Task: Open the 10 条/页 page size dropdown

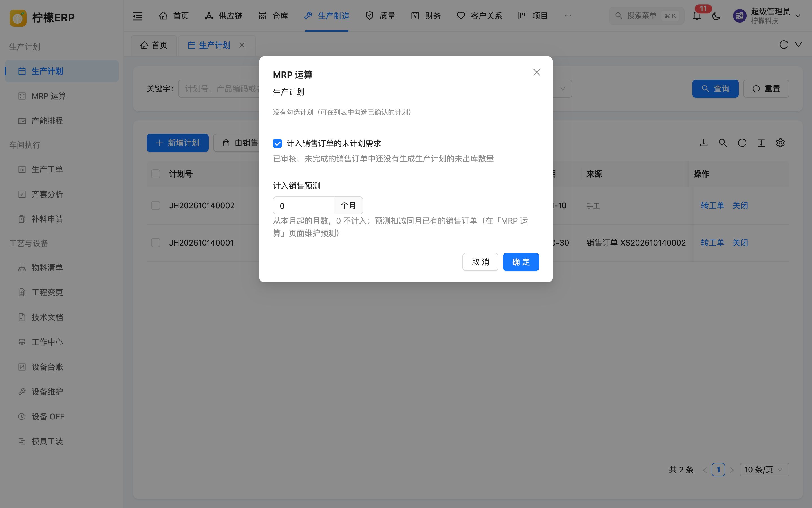Action: (x=764, y=469)
